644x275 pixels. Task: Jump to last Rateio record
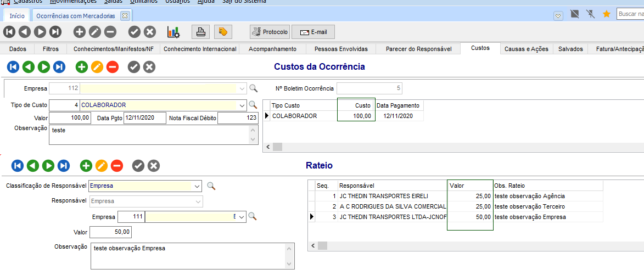pos(64,166)
